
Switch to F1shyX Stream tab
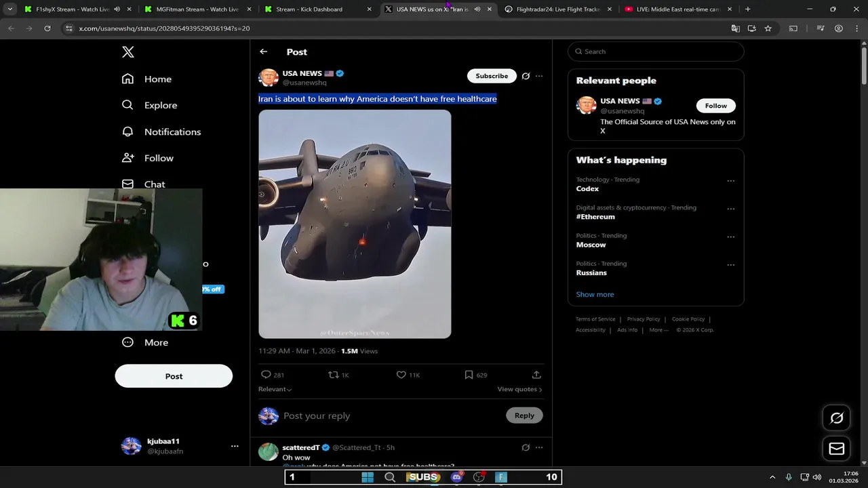tap(72, 9)
